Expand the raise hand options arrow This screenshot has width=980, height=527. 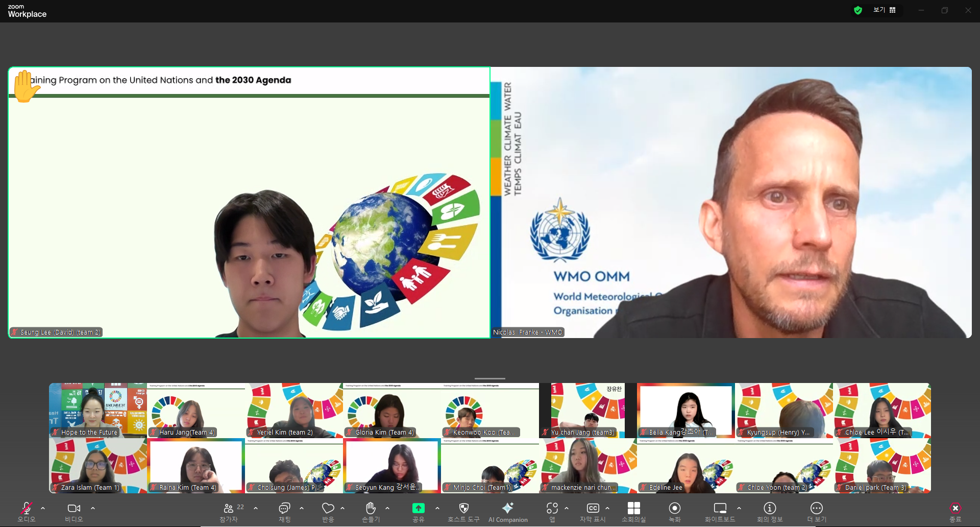tap(387, 508)
